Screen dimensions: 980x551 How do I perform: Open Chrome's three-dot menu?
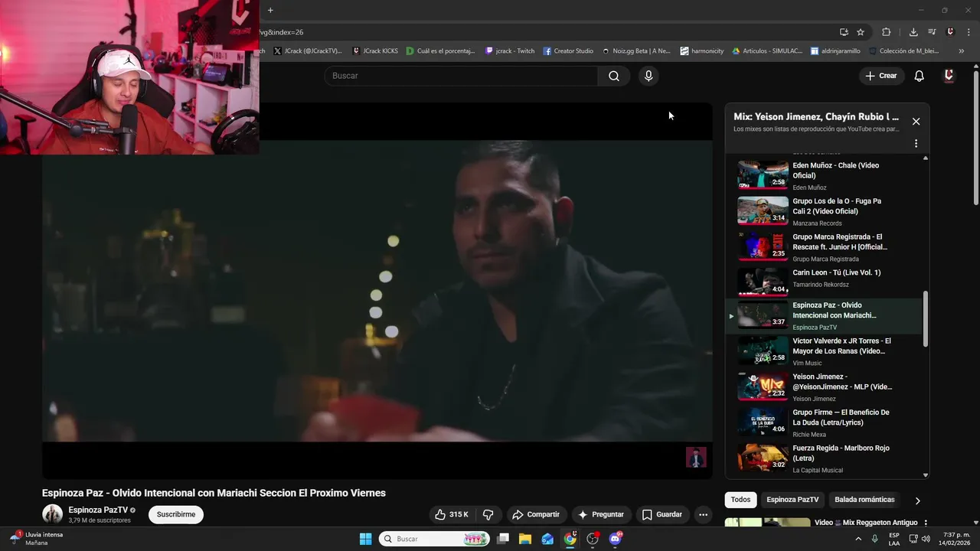tap(969, 32)
